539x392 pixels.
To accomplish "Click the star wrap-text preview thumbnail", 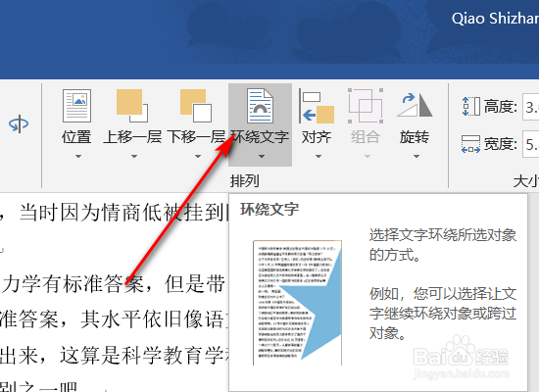I will coord(297,303).
